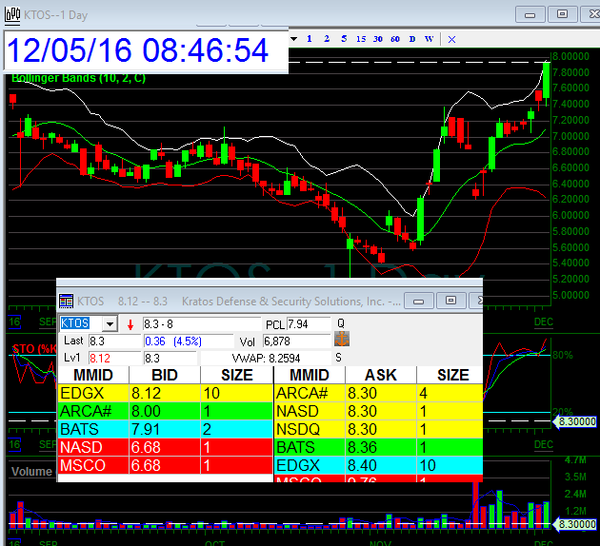Restore the KTOS Level 2 window size
600x546 pixels.
tap(449, 300)
